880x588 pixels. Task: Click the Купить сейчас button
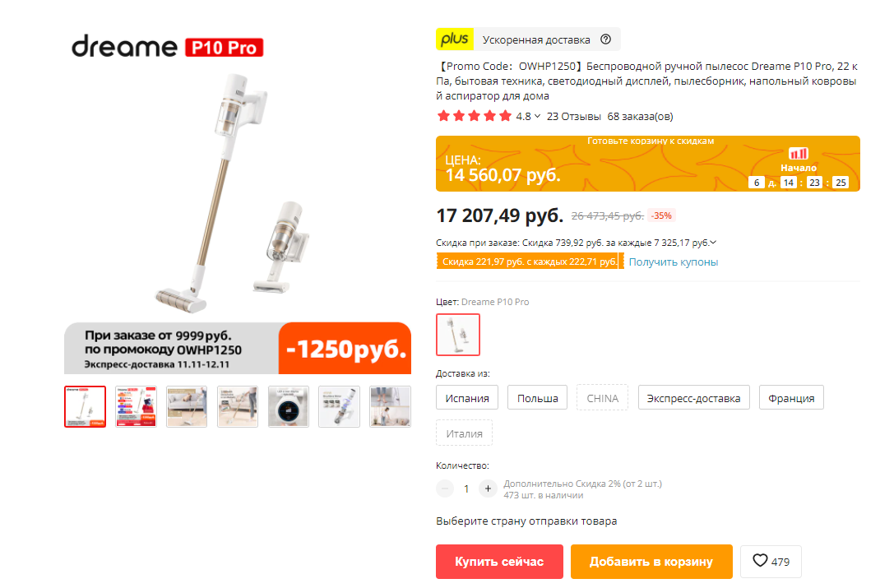[499, 561]
